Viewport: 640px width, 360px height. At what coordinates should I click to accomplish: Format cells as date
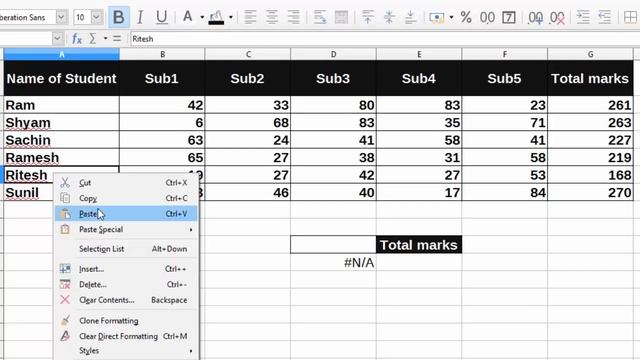click(509, 18)
